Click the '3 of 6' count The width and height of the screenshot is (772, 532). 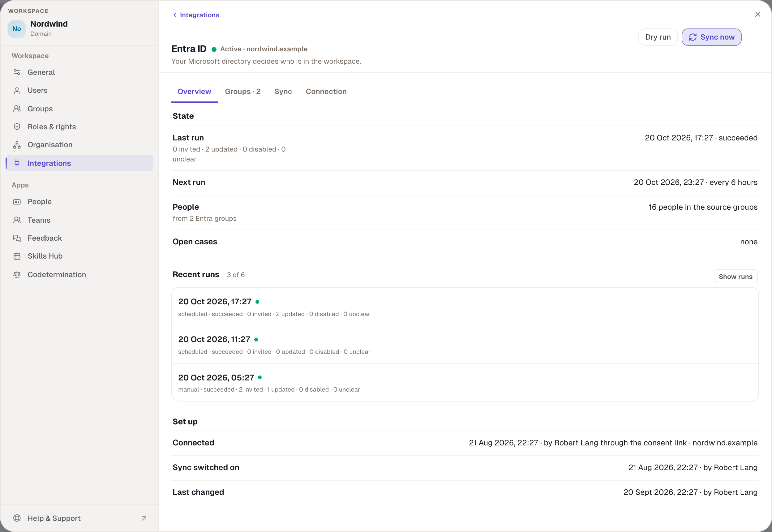pyautogui.click(x=236, y=275)
